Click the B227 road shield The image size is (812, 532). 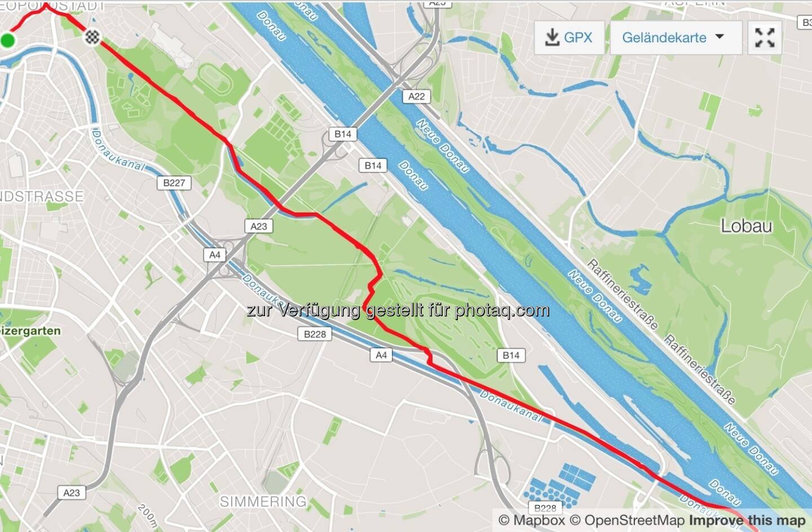click(174, 183)
